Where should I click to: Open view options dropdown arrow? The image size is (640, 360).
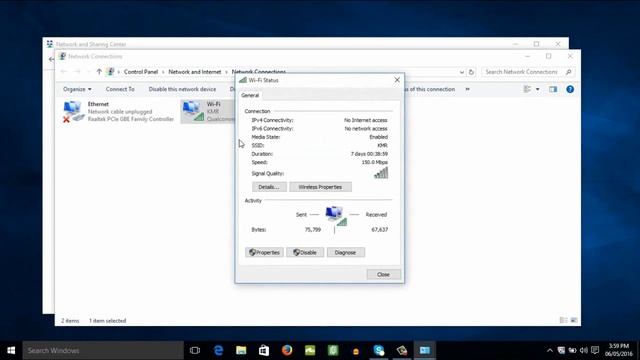pos(538,89)
